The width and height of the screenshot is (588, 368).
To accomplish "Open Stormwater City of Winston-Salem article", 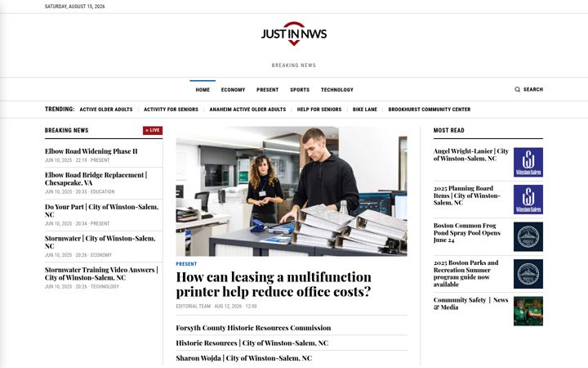I will coord(100,242).
